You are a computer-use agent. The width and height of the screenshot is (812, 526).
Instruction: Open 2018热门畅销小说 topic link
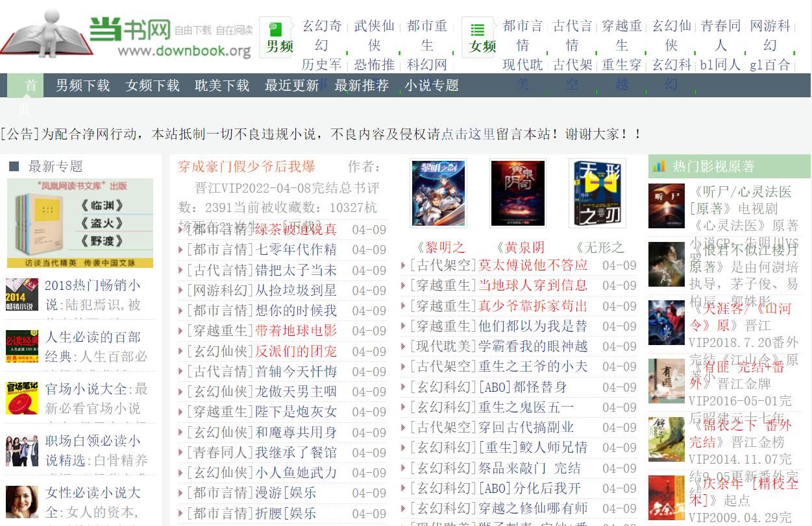pyautogui.click(x=92, y=285)
